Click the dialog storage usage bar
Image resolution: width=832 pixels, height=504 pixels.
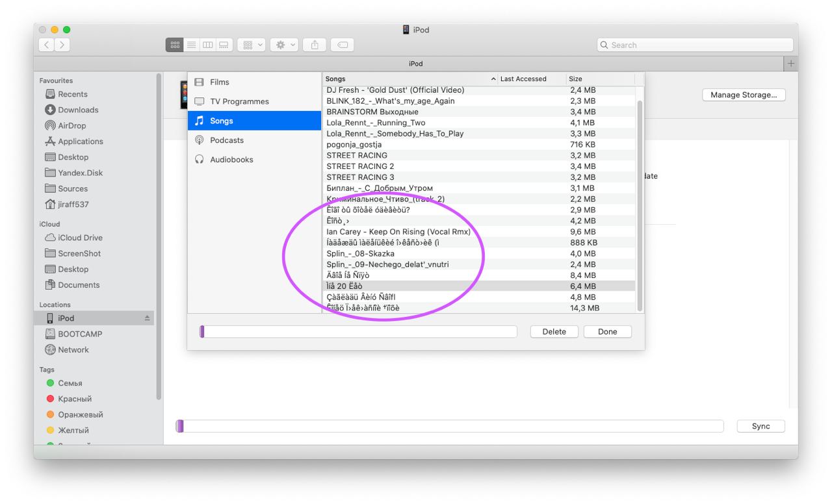click(358, 331)
